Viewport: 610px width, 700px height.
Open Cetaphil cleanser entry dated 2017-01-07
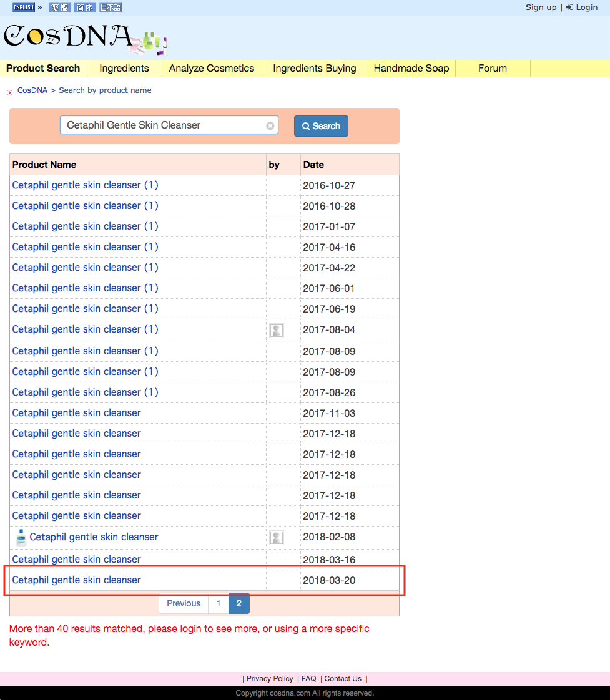pos(86,226)
